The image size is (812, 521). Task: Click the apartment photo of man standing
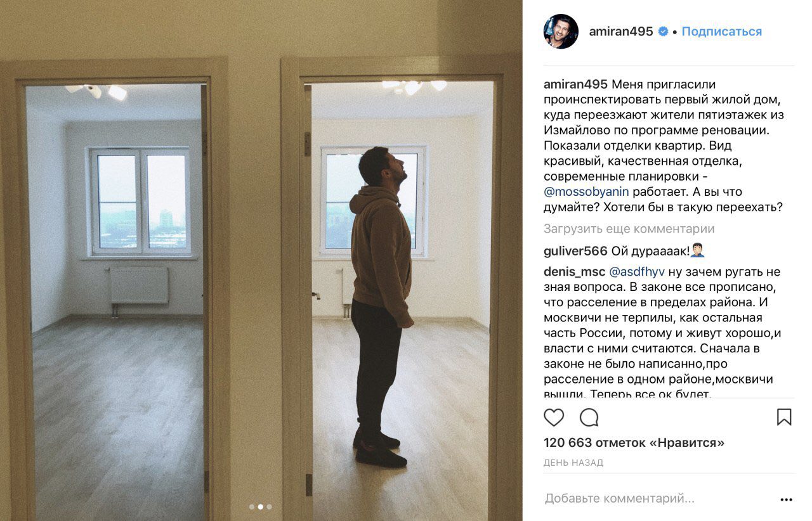coord(261,260)
